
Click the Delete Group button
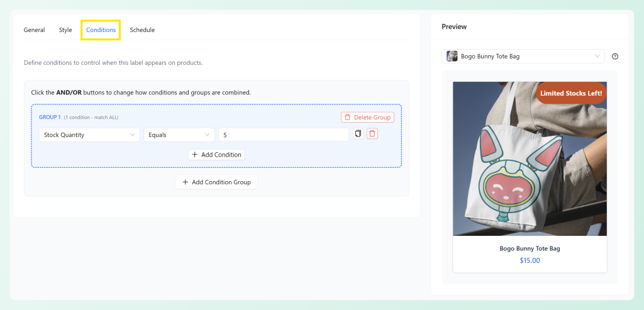(367, 118)
